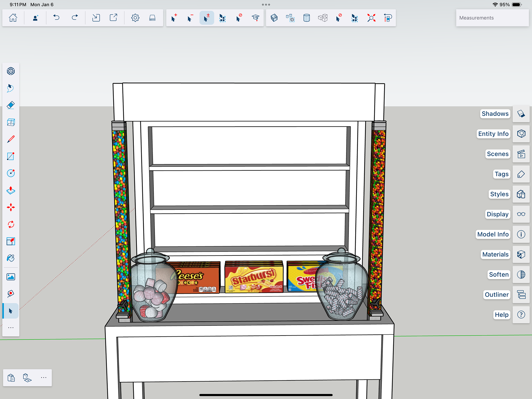
Task: Expand more tools ellipsis in left toolbar
Action: tap(11, 328)
